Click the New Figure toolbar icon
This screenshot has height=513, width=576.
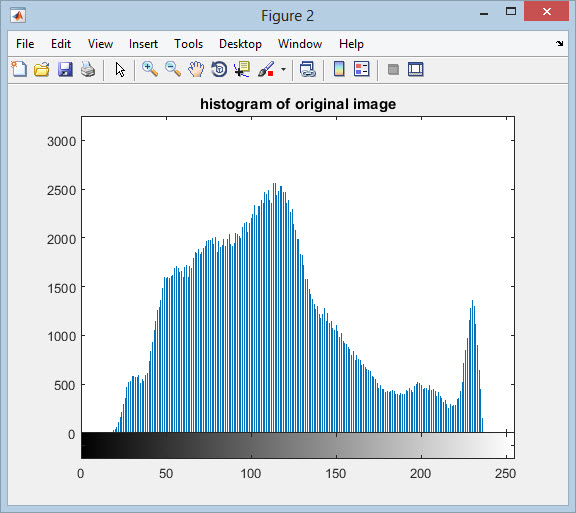click(x=19, y=69)
